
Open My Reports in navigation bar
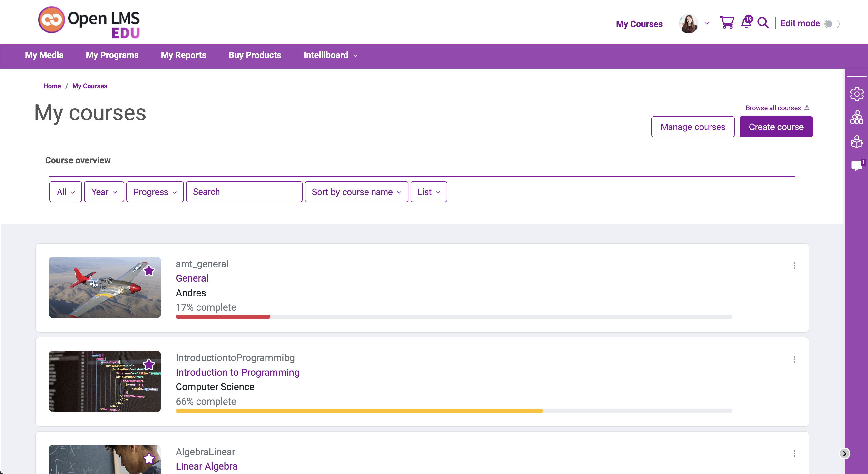[x=184, y=55]
